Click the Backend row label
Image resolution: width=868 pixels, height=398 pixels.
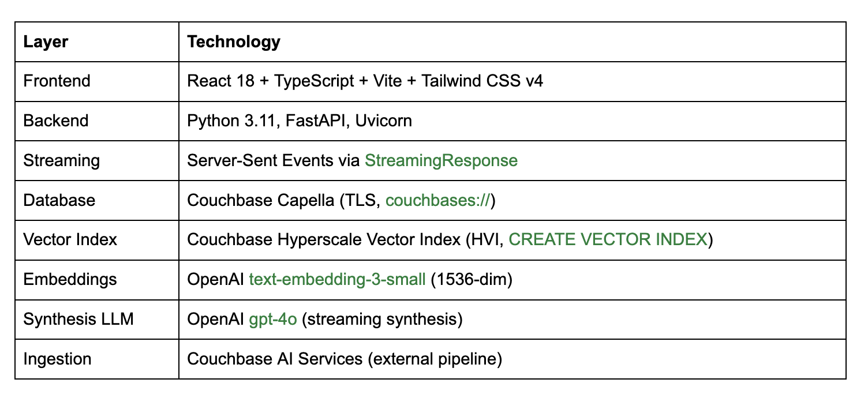pos(55,121)
